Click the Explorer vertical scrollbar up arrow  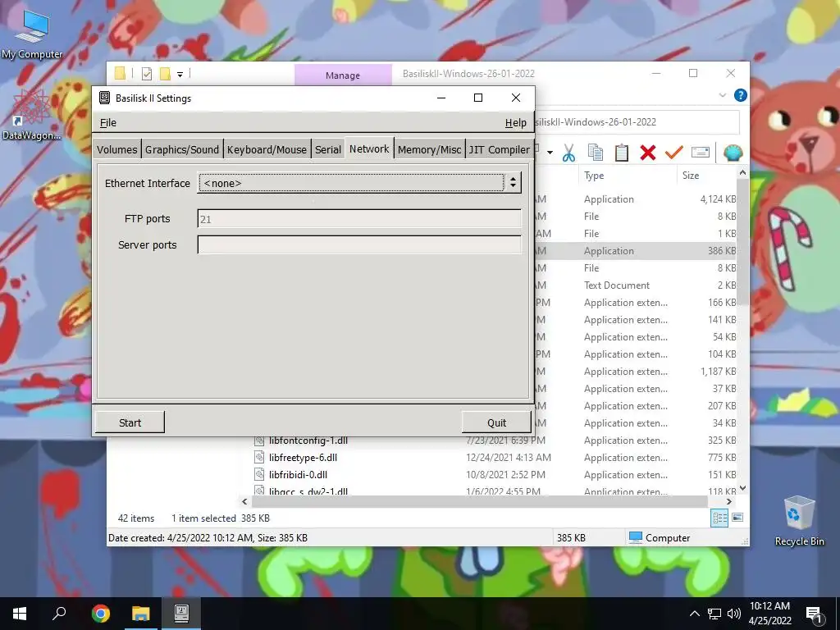[742, 172]
